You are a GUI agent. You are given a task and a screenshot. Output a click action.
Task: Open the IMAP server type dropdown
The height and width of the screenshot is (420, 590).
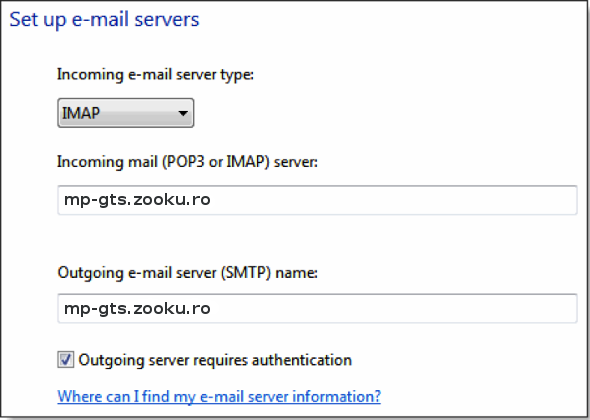(126, 113)
